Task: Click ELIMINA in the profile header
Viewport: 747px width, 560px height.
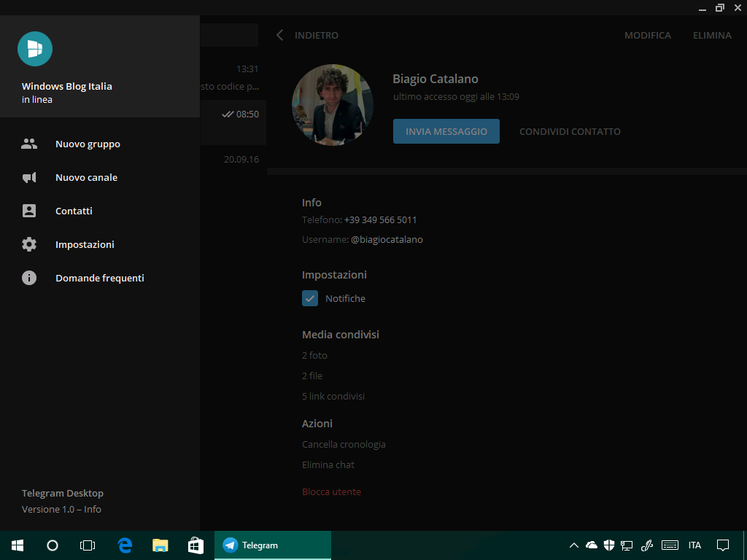Action: click(712, 35)
